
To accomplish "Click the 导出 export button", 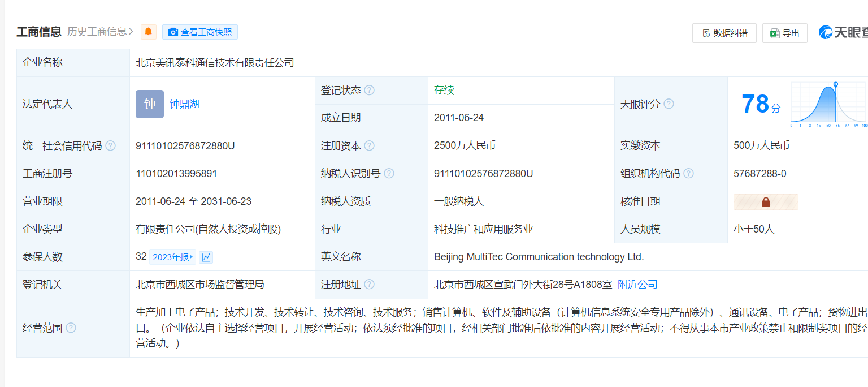I will (784, 33).
